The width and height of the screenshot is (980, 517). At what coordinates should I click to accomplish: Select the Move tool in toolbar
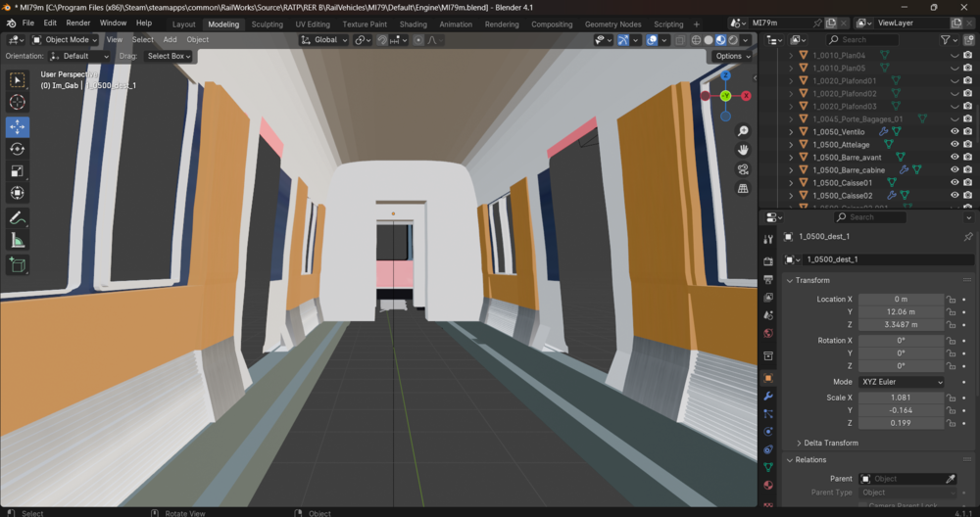[18, 126]
